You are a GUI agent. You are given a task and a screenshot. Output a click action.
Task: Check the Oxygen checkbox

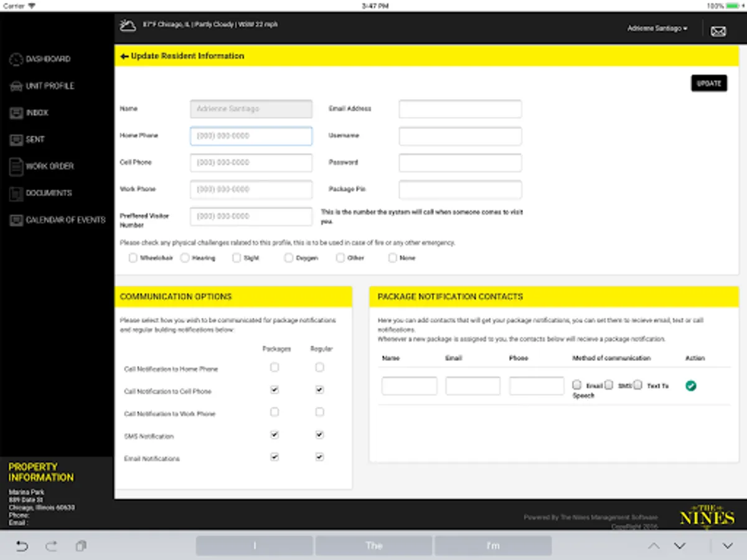click(289, 258)
